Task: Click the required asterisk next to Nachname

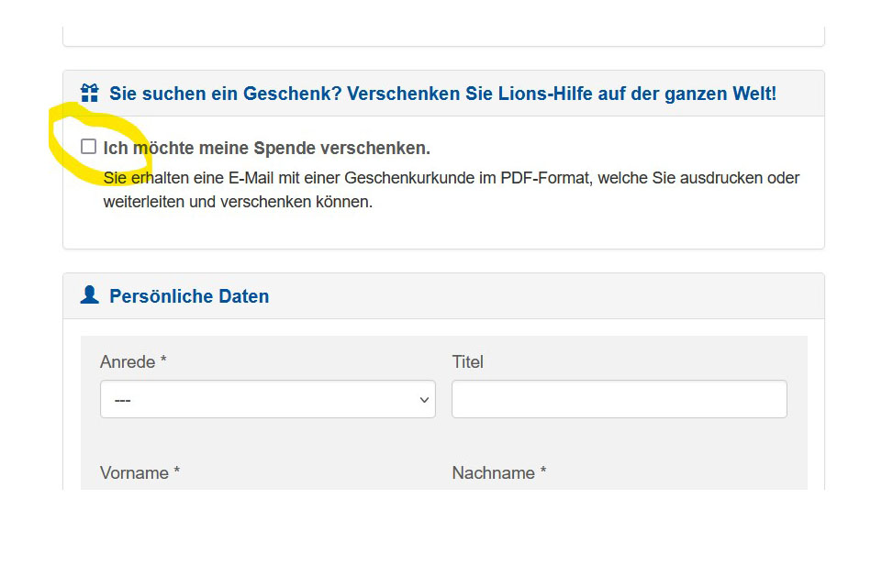Action: 542,470
